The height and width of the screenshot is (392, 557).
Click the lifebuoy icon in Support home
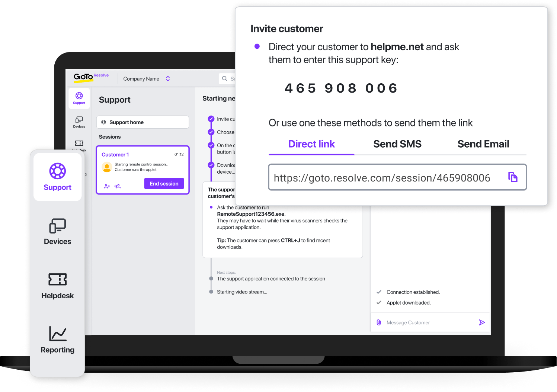[x=103, y=122]
